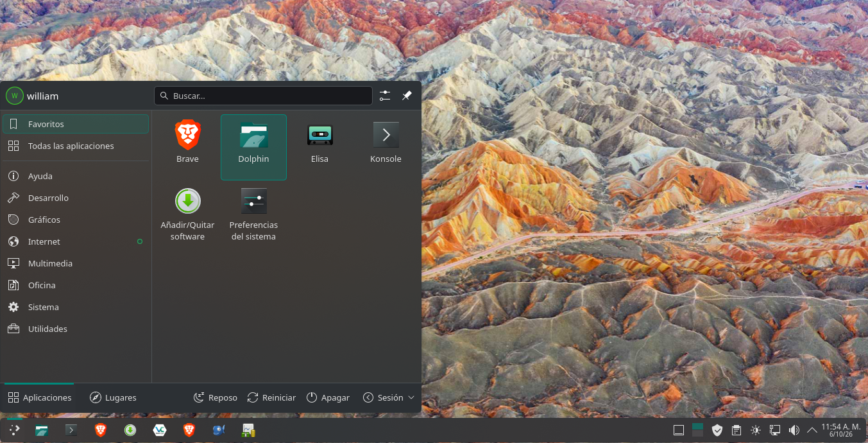The width and height of the screenshot is (868, 443).
Task: Open the shield security icon in the tray
Action: 717,430
